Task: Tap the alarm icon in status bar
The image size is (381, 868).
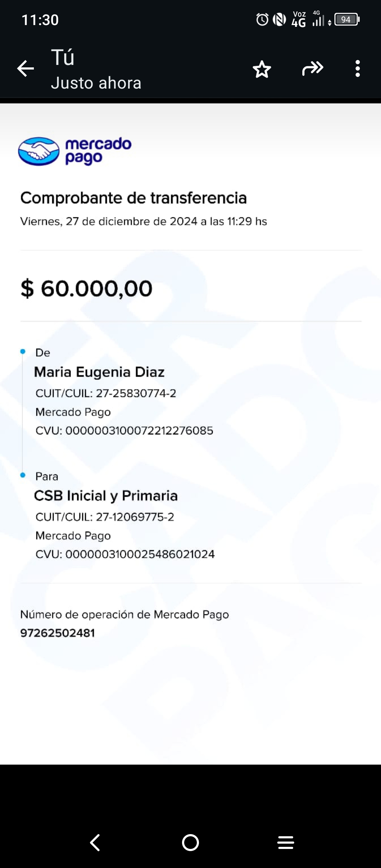Action: click(x=262, y=20)
